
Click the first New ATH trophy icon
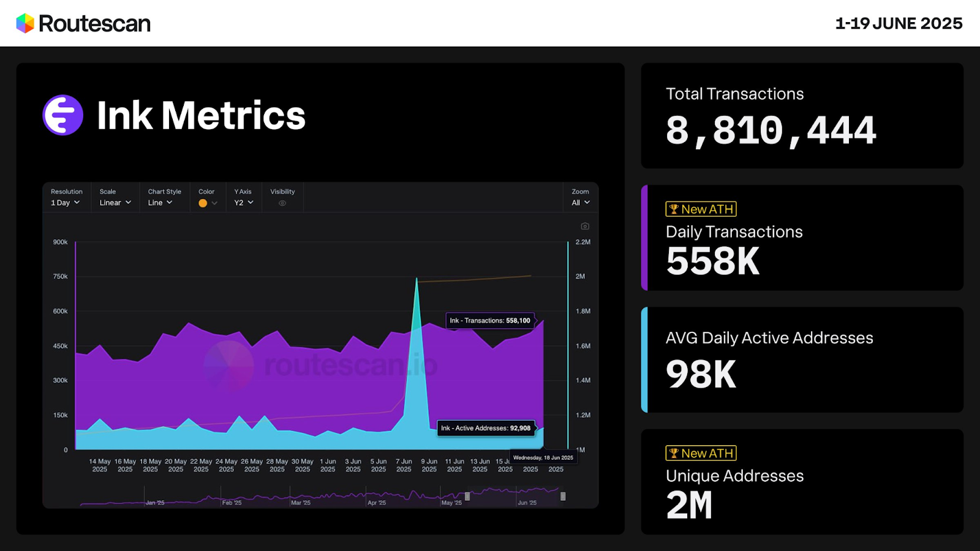click(x=674, y=209)
